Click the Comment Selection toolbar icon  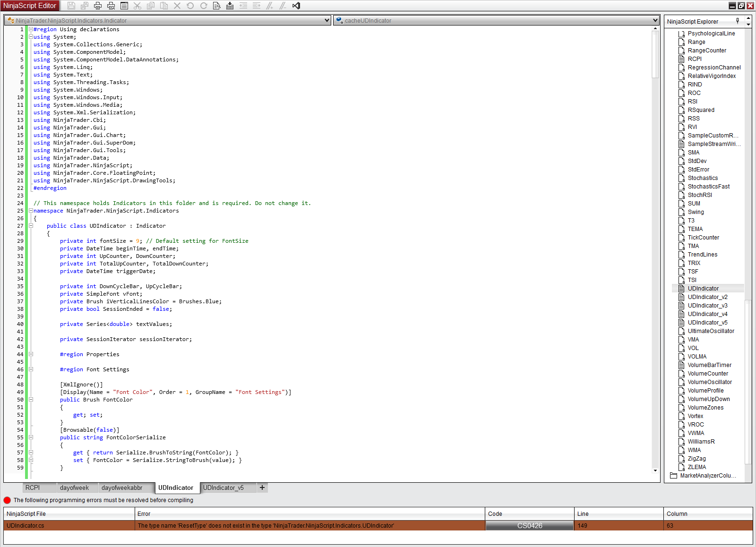click(270, 6)
